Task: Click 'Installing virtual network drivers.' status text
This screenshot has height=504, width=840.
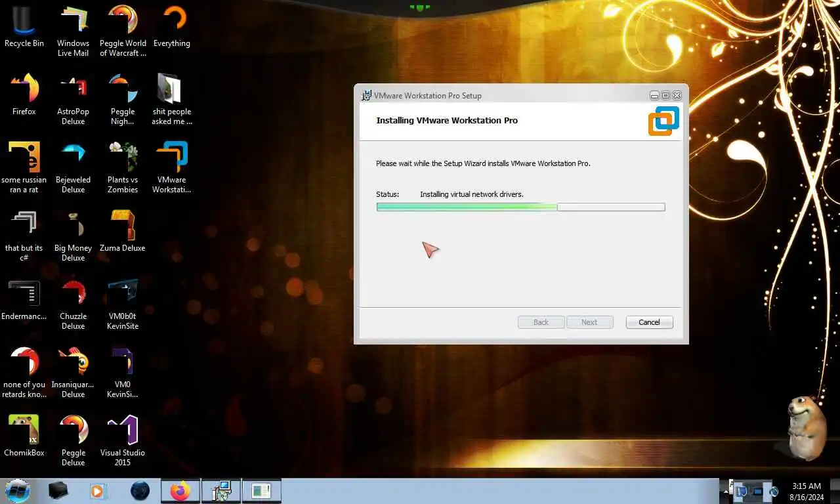Action: tap(472, 194)
